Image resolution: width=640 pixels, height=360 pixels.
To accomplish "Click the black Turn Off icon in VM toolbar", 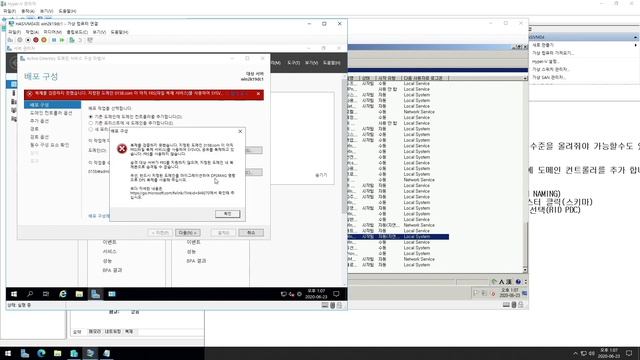I will pos(28,40).
